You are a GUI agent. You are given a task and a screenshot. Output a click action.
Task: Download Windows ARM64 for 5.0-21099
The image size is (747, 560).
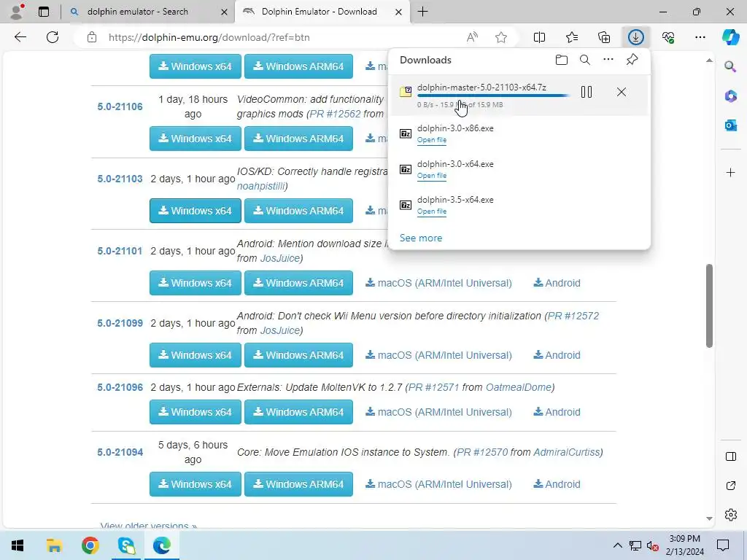[298, 355]
